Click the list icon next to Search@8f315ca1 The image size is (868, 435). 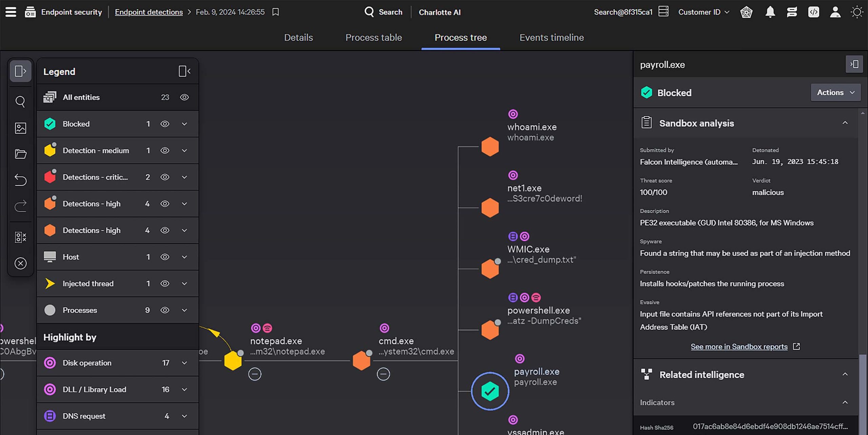point(663,12)
